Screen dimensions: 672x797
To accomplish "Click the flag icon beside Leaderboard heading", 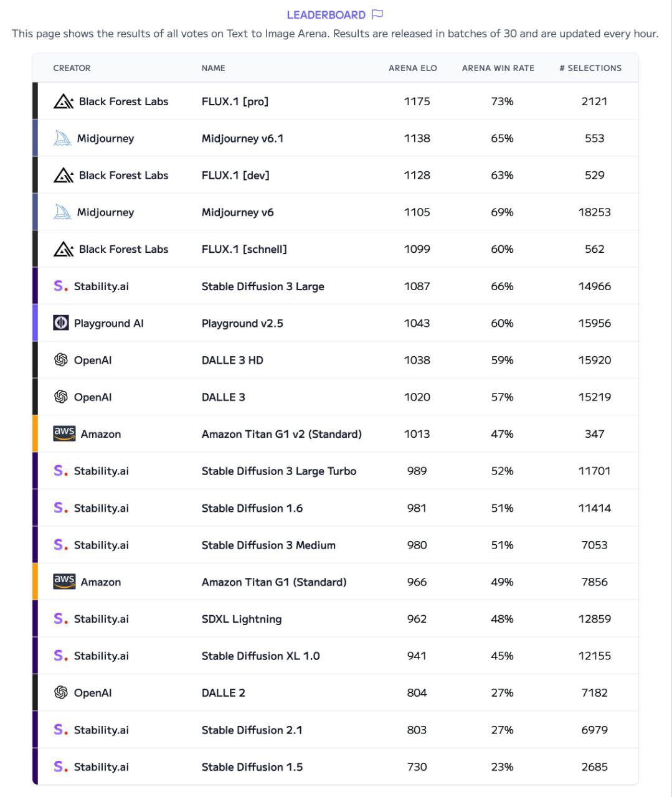I will [377, 14].
